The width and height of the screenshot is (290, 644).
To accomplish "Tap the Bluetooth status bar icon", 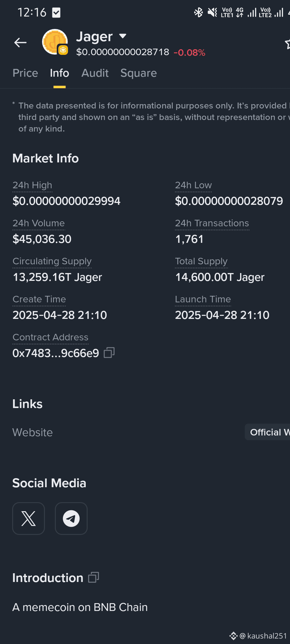I will pyautogui.click(x=198, y=12).
